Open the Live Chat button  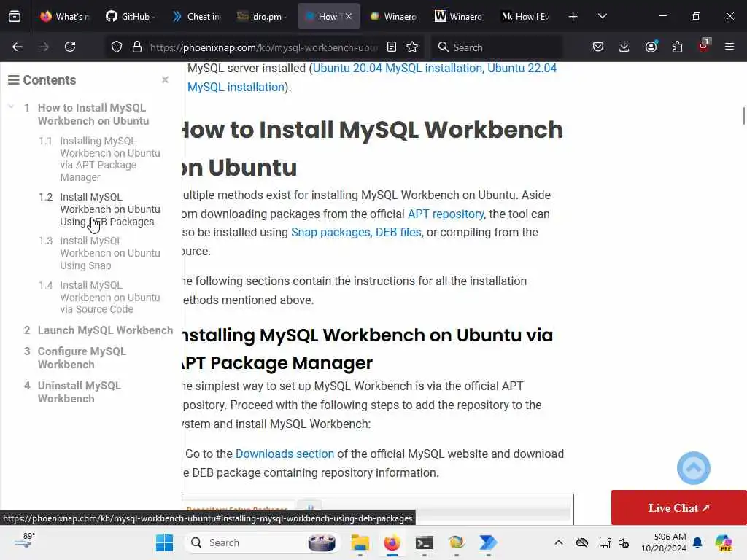(679, 507)
